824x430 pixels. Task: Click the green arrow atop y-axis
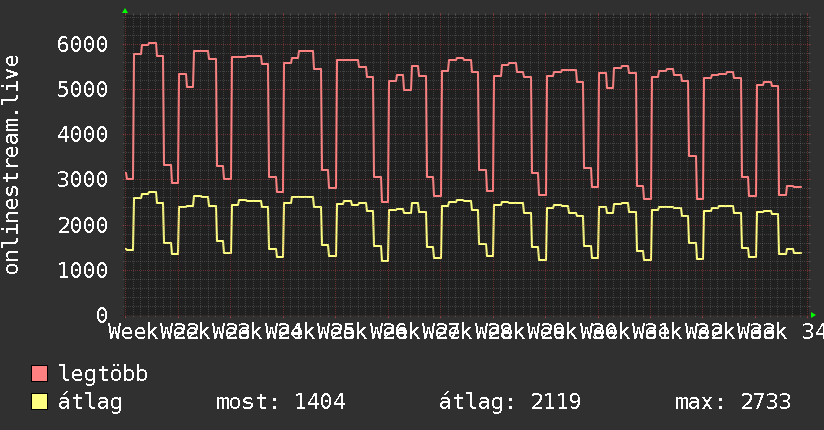tap(125, 11)
